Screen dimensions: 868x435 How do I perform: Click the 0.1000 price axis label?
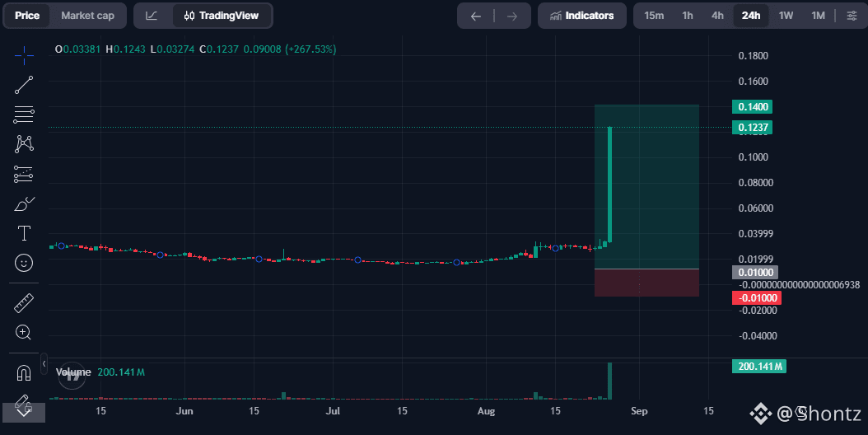[x=753, y=157]
